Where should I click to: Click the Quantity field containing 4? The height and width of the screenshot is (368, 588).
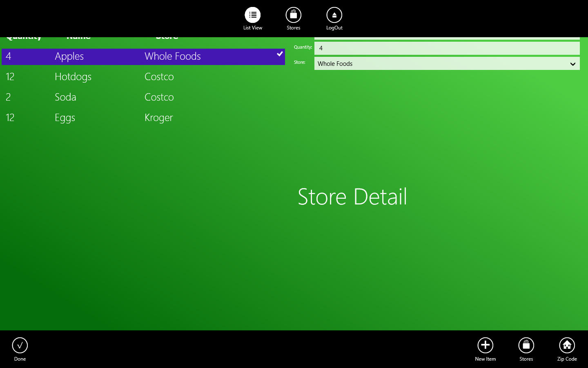click(447, 48)
